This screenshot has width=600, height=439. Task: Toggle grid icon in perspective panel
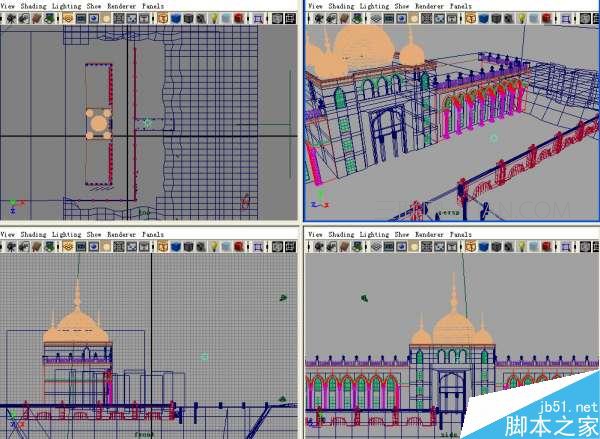click(x=376, y=18)
